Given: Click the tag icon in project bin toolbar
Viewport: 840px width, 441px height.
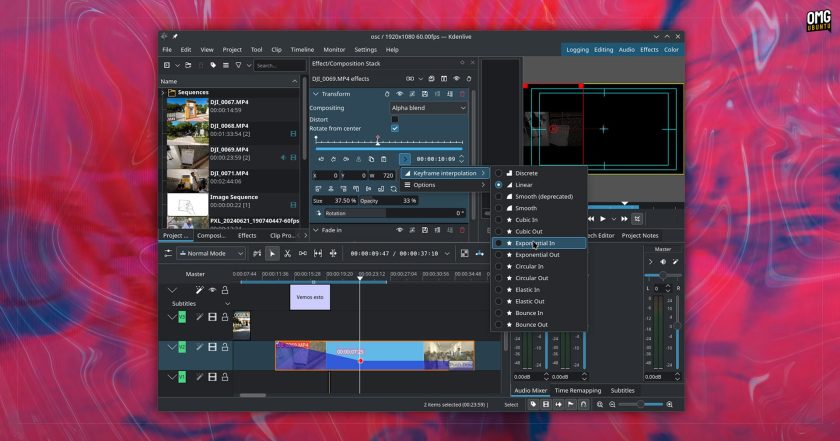Looking at the screenshot, I should [213, 65].
